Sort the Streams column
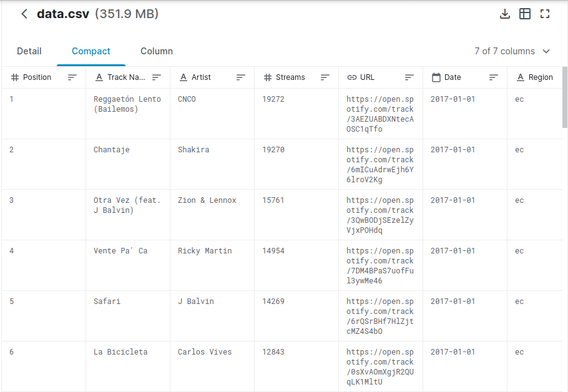This screenshot has height=392, width=568. 325,77
